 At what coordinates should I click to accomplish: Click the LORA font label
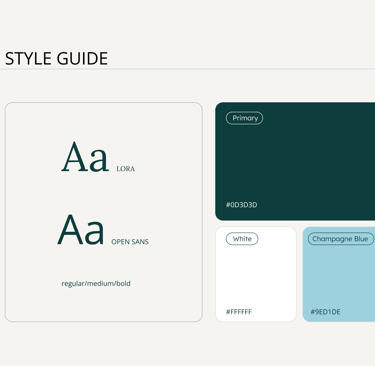[x=126, y=169]
